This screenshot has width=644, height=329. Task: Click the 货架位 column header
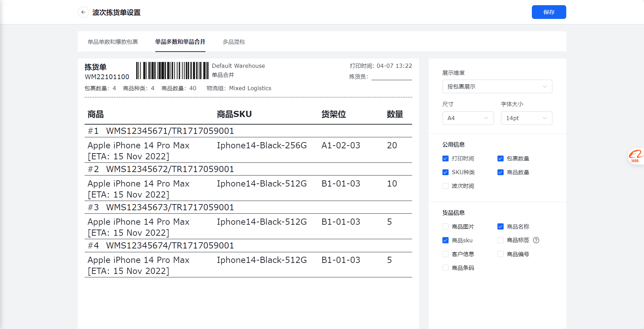point(334,114)
